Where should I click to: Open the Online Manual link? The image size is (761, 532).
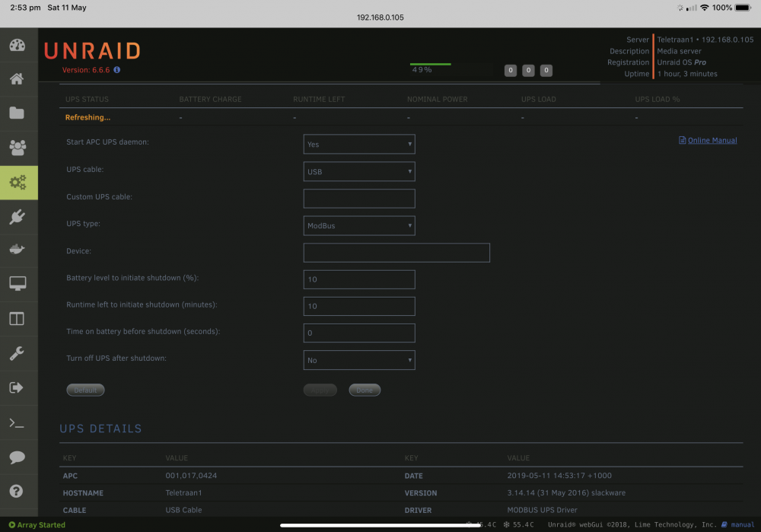tap(712, 140)
